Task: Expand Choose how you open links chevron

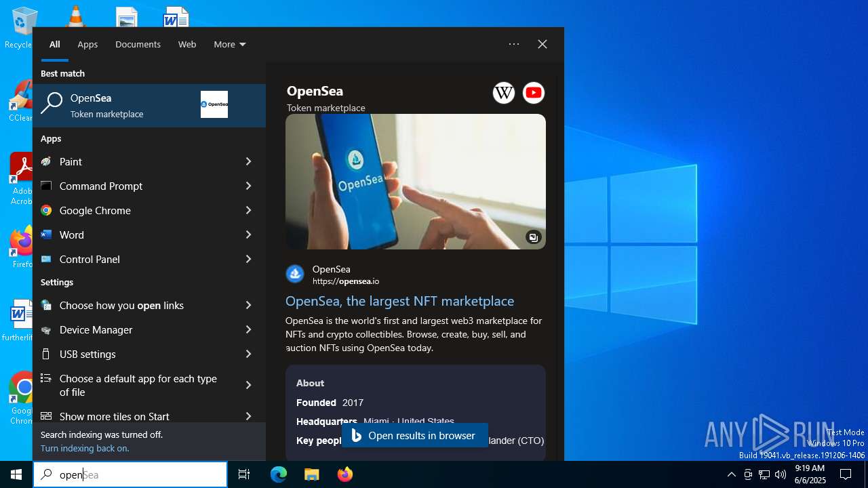Action: pos(248,305)
